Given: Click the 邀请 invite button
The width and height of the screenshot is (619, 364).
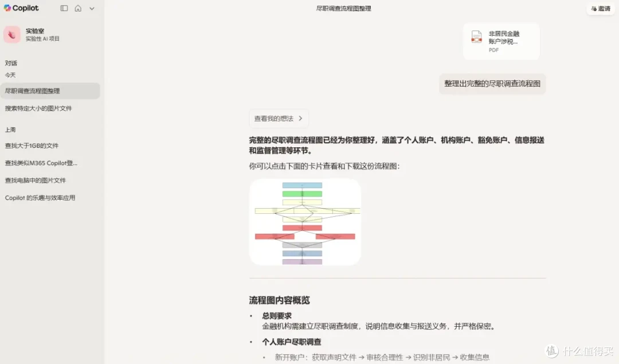Looking at the screenshot, I should click(601, 8).
